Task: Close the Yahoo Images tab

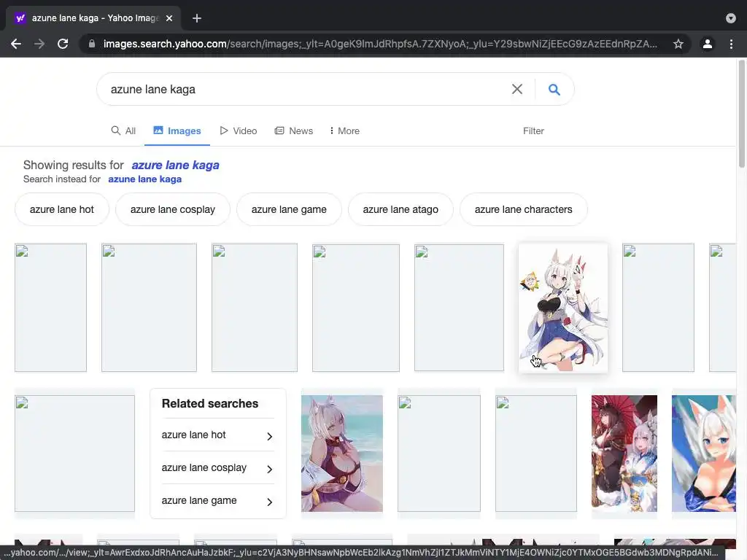Action: pyautogui.click(x=169, y=18)
